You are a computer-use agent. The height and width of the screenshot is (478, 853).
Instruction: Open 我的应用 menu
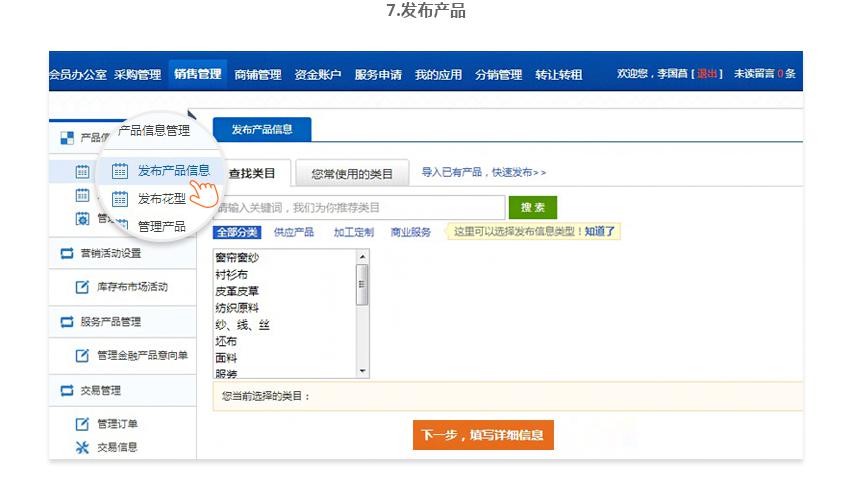point(438,75)
